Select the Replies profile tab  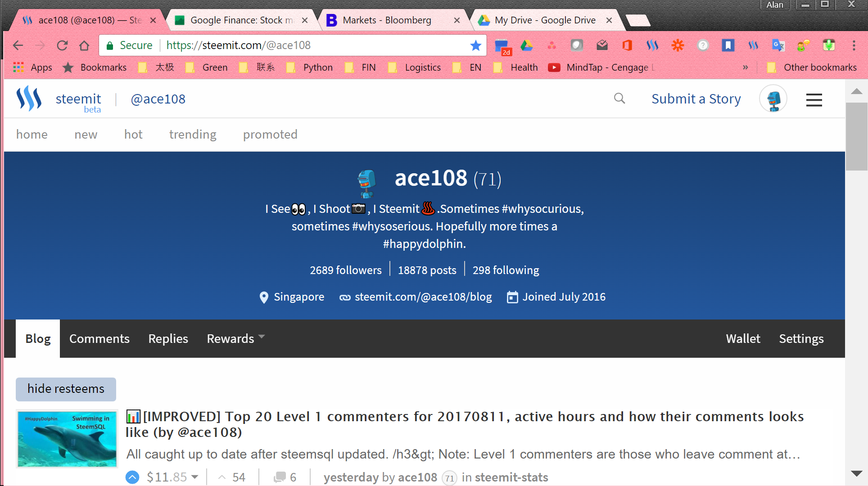coord(168,338)
